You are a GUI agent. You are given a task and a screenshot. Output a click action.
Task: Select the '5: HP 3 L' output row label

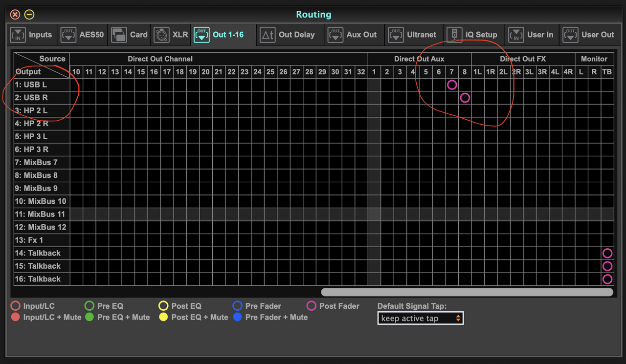pos(42,136)
